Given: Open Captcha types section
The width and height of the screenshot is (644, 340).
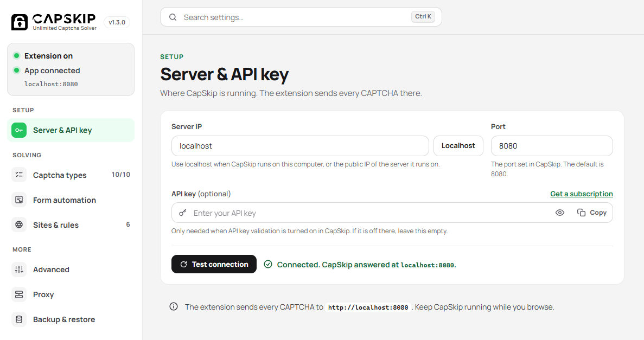Looking at the screenshot, I should point(71,175).
